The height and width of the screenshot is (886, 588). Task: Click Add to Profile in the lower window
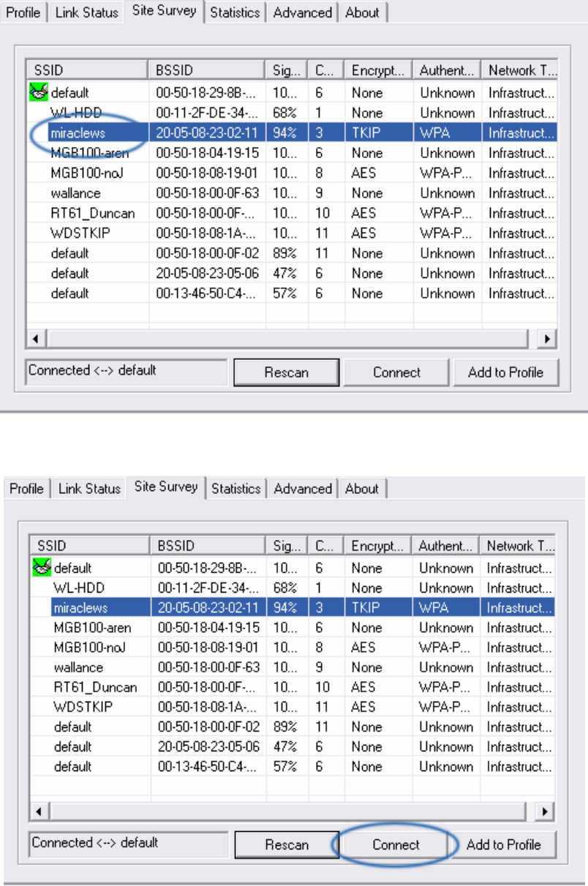click(504, 845)
